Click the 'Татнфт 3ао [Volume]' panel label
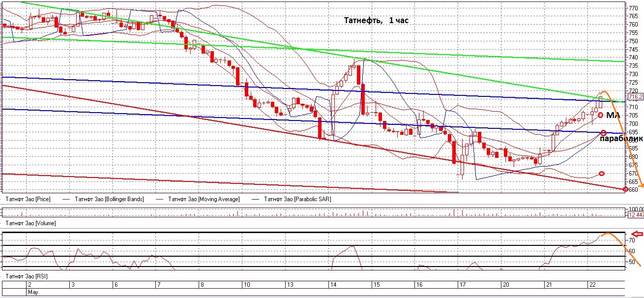Image resolution: width=644 pixels, height=298 pixels. click(30, 223)
